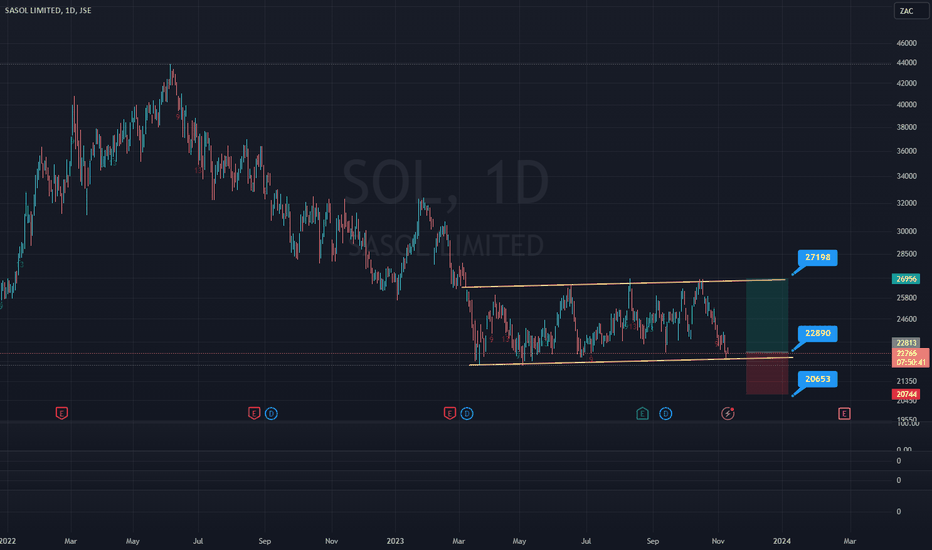Click the 46000 price axis label
Screen dimensions: 932x550
[x=906, y=43]
